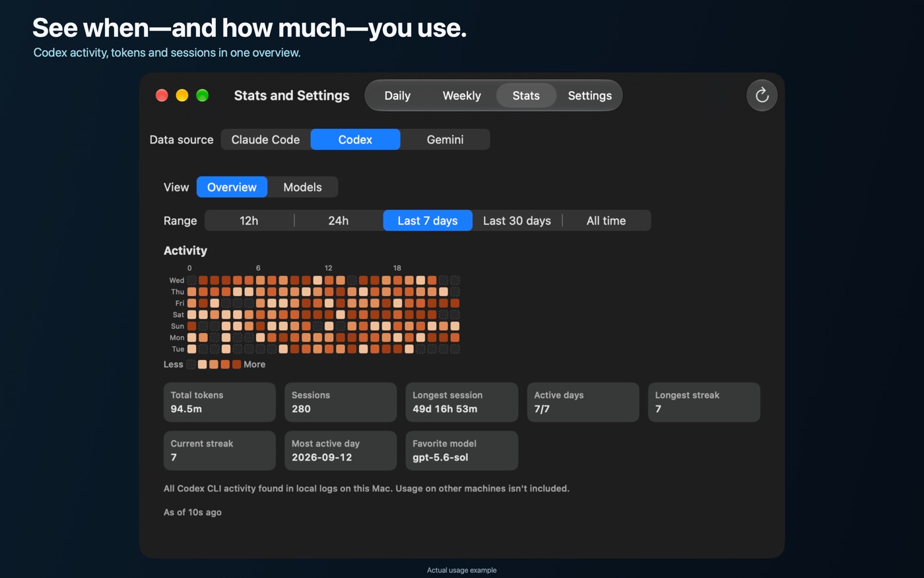Click the darkest legend swatch beside More
The height and width of the screenshot is (578, 924).
click(237, 365)
